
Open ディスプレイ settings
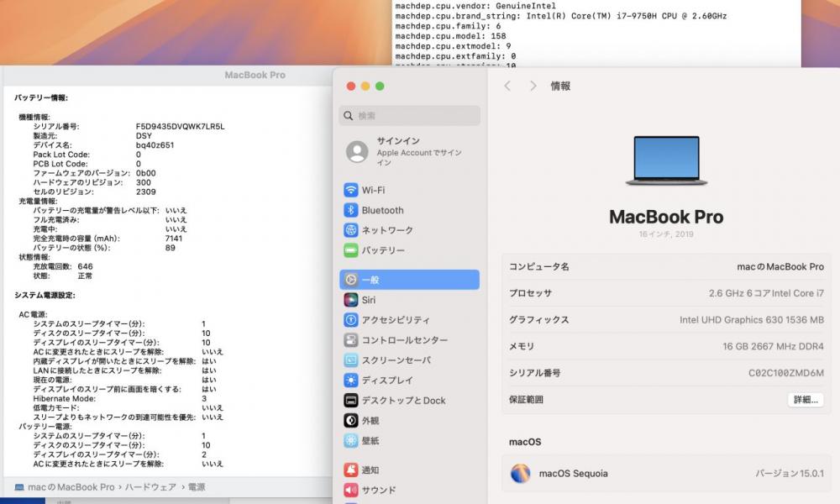(x=409, y=381)
